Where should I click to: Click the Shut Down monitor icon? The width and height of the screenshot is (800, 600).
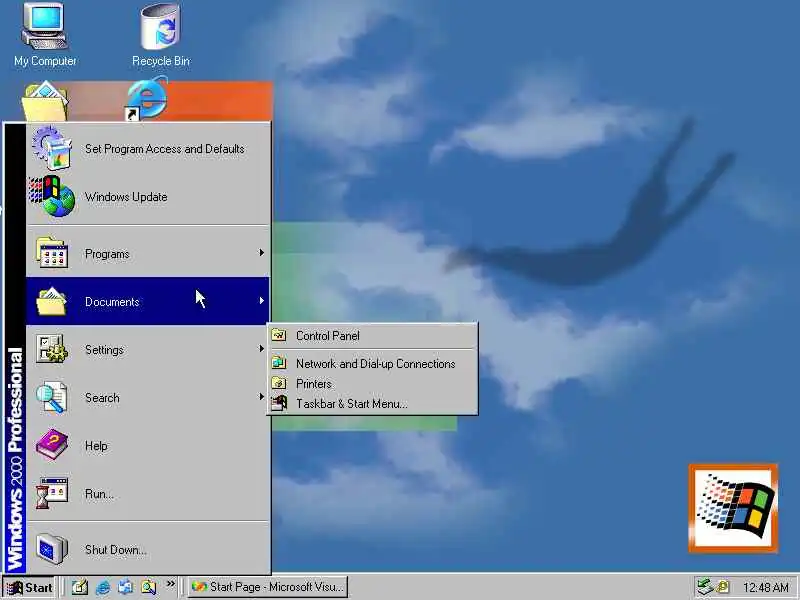pyautogui.click(x=52, y=549)
